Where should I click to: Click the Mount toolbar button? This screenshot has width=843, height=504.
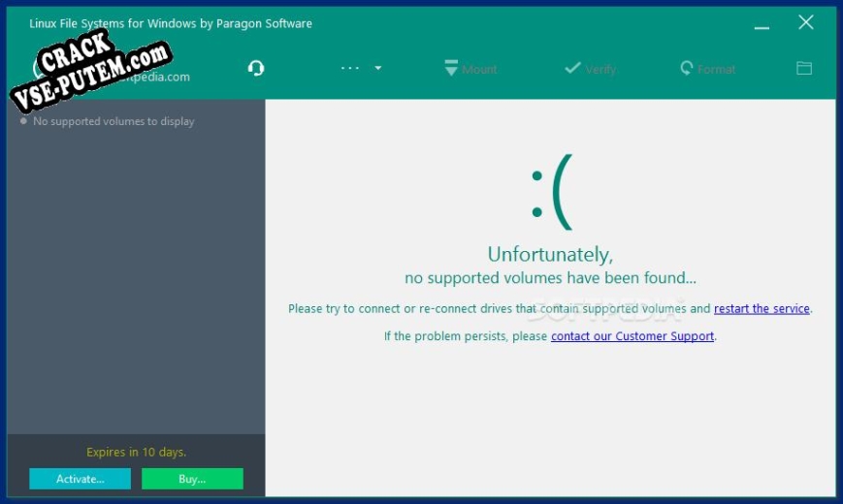pos(470,69)
